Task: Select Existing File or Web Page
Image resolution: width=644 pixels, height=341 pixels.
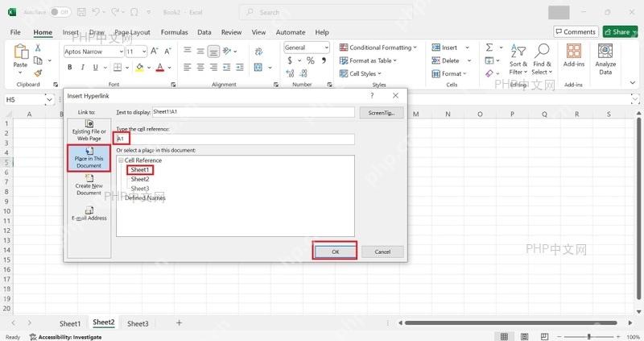Action: [89, 131]
